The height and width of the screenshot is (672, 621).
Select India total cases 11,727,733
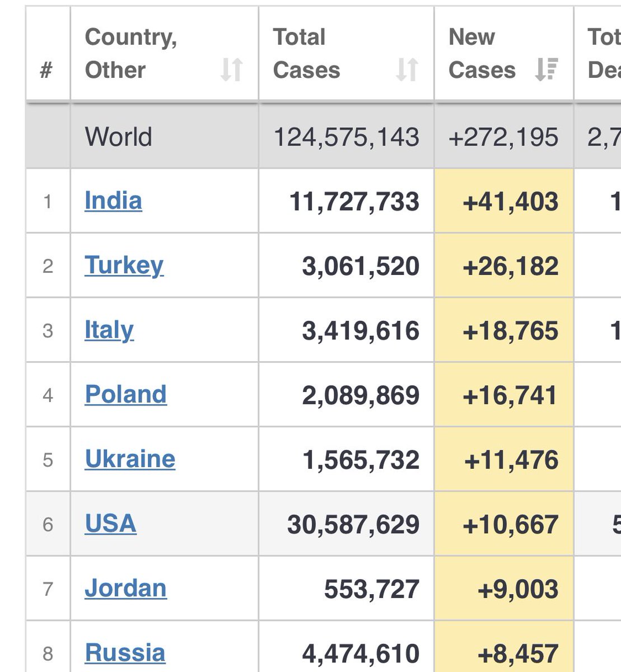point(354,202)
